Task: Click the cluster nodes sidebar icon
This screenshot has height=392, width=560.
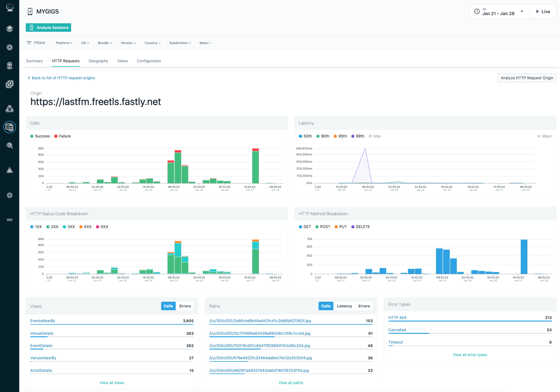Action: [x=10, y=109]
